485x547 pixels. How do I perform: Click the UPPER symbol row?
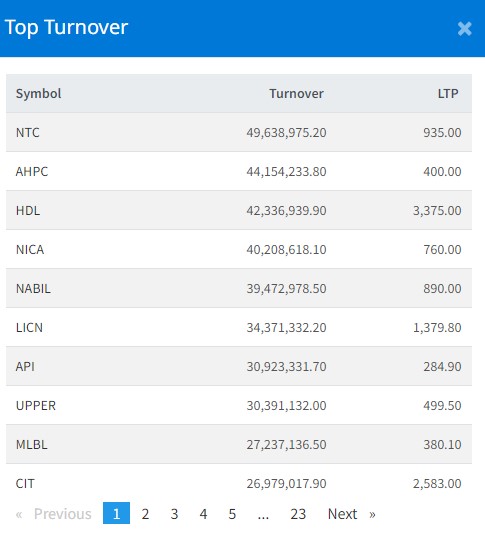[x=239, y=405]
